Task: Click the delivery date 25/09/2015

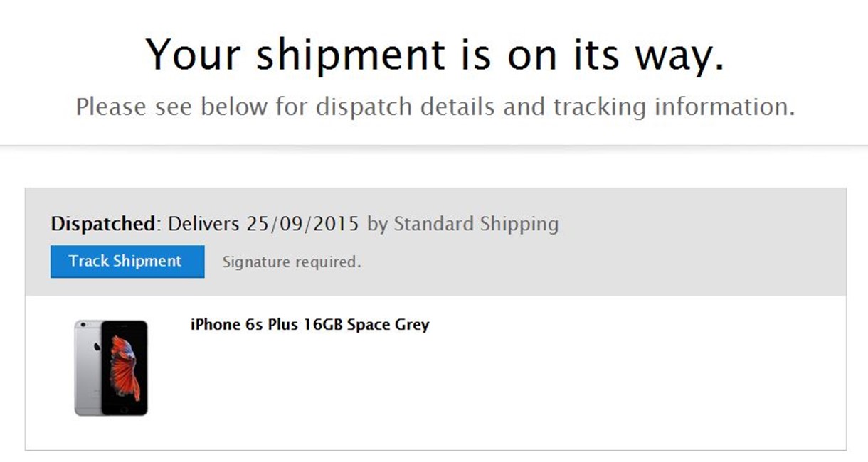Action: [x=304, y=225]
